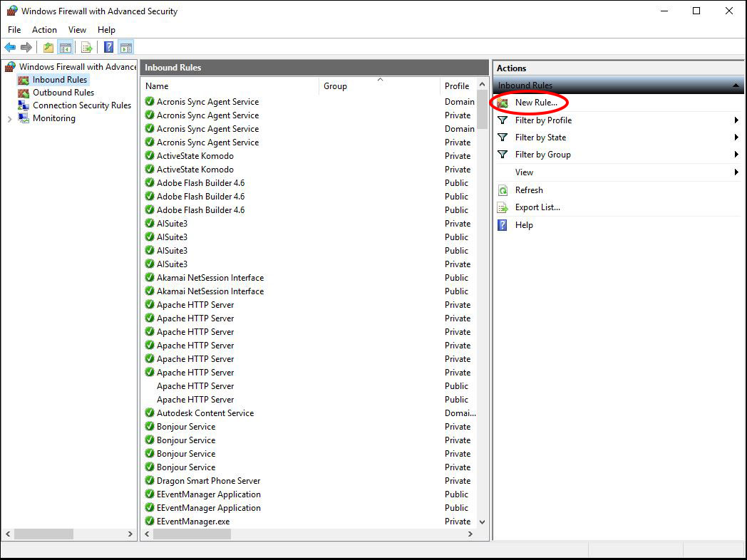The image size is (747, 560).
Task: Click rules list horizontal scroll right arrow
Action: [x=470, y=534]
